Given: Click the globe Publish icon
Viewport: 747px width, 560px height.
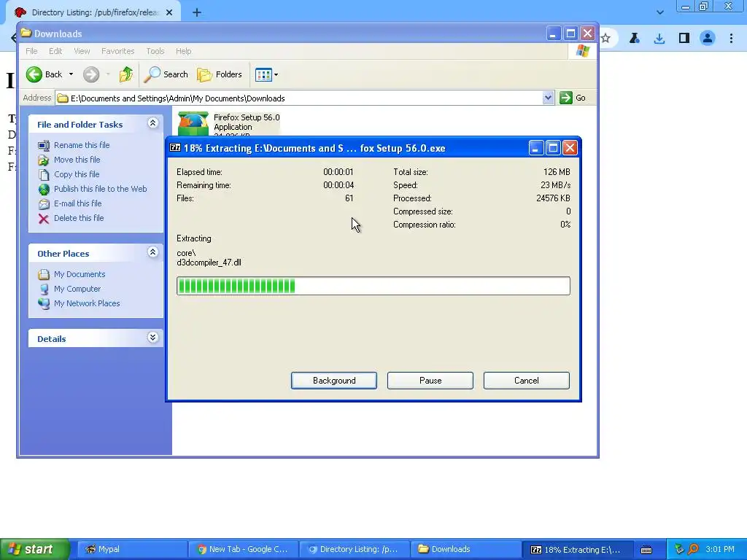Looking at the screenshot, I should click(43, 190).
